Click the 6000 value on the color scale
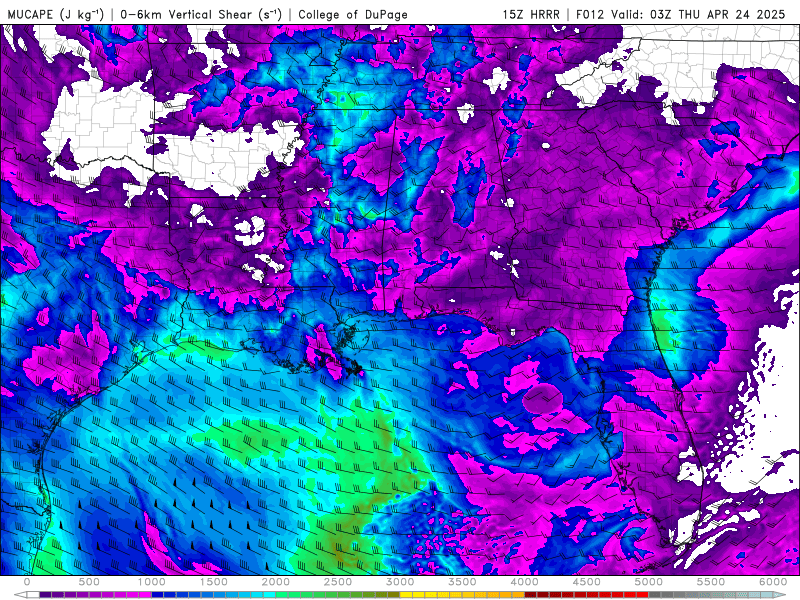 [x=773, y=582]
